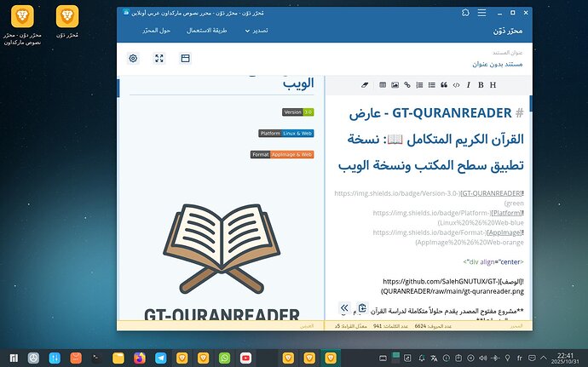
Task: Edit the document title field مستند بدون عنوان
Action: (498, 64)
